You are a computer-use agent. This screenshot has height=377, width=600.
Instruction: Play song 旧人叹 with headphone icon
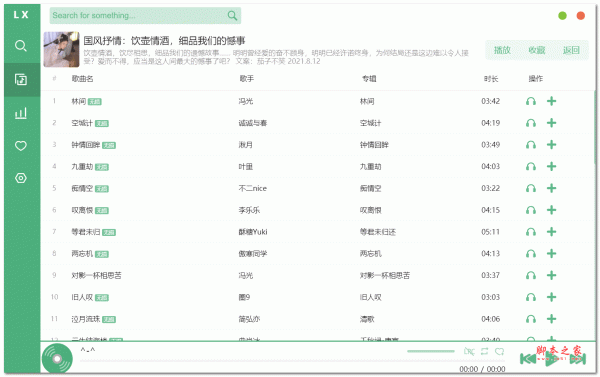pyautogui.click(x=531, y=298)
